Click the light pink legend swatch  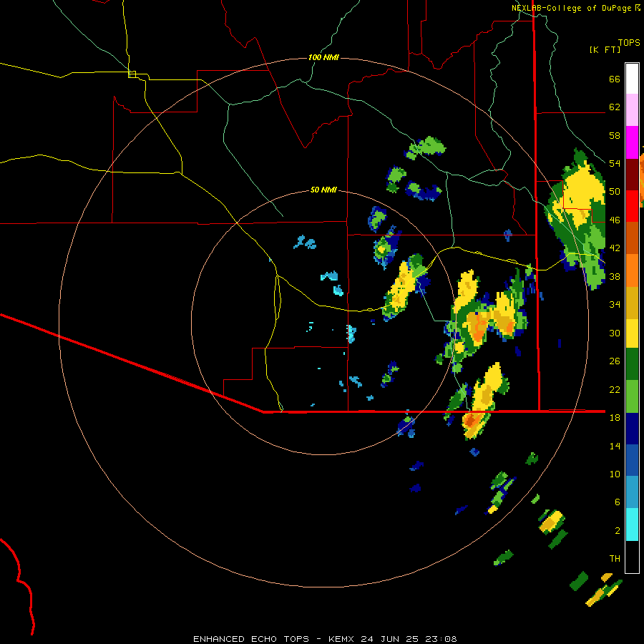tap(632, 110)
